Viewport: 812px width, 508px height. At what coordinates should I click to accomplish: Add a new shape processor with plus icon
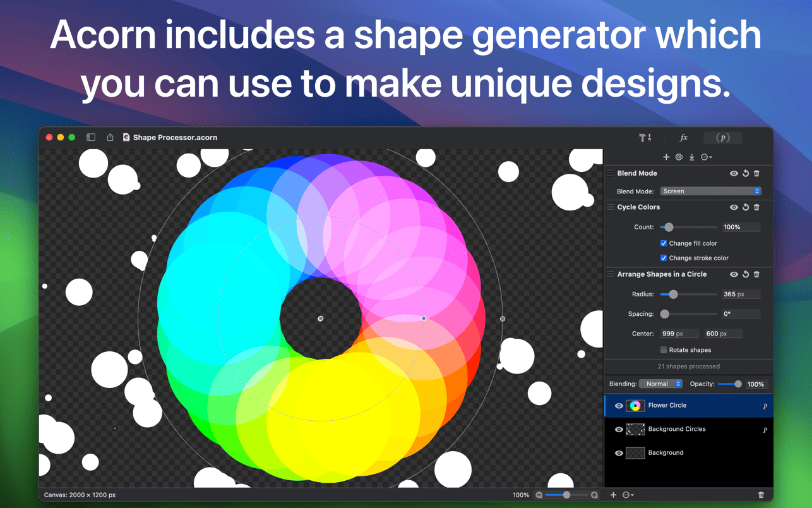tap(666, 157)
